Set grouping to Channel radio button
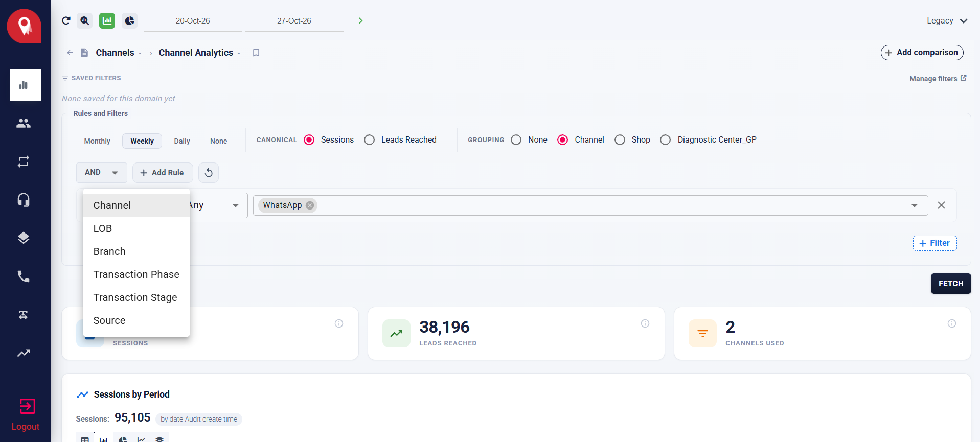The height and width of the screenshot is (442, 980). pos(563,140)
